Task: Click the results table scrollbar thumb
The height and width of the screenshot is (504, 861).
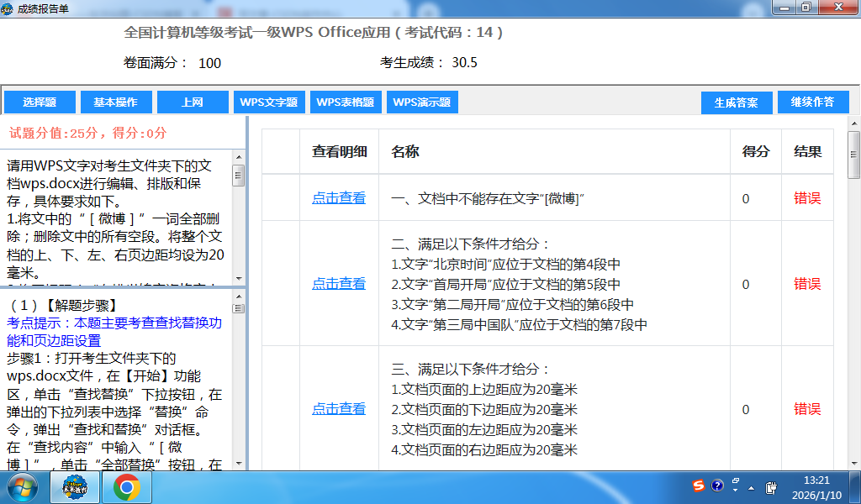Action: 854,155
